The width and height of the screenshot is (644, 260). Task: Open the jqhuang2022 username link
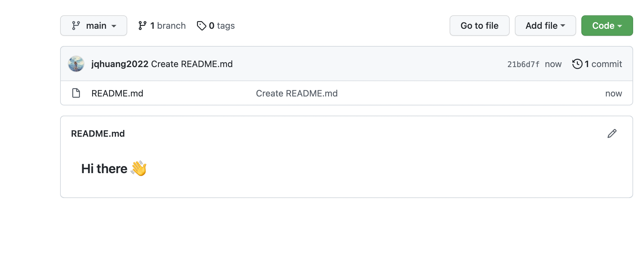click(120, 64)
